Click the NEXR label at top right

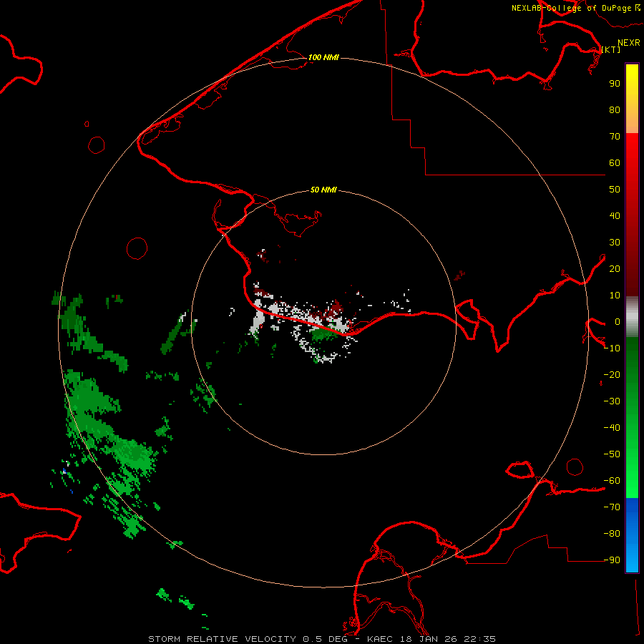629,43
